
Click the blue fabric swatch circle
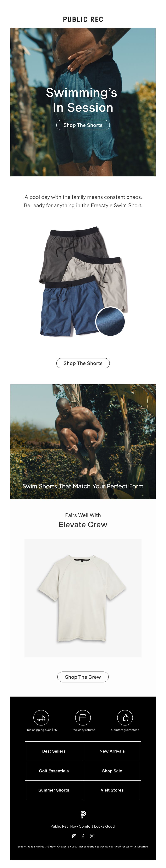pos(110,321)
